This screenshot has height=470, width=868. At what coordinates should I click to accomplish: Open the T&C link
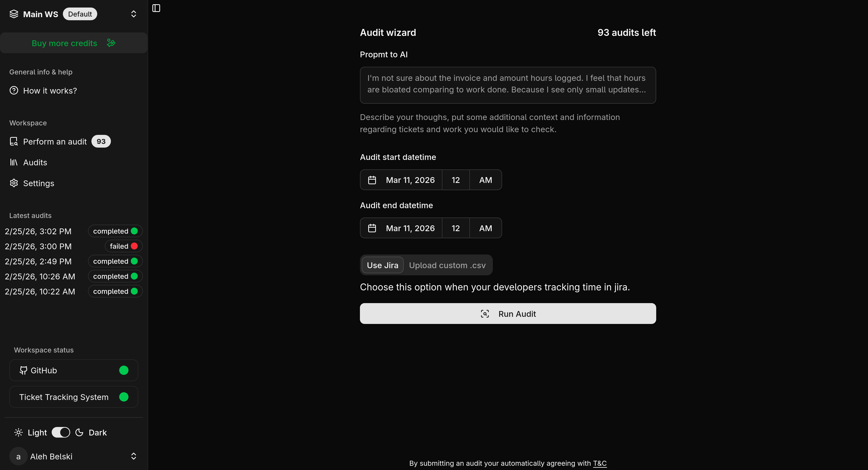pyautogui.click(x=599, y=463)
